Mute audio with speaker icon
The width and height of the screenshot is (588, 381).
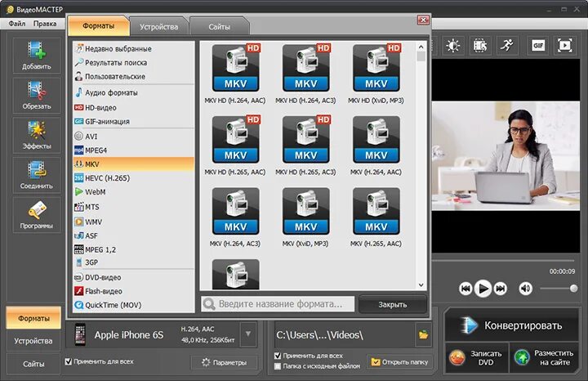point(525,289)
